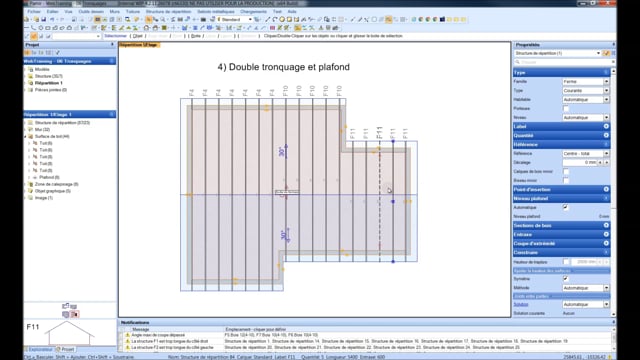Click the checkmark icon in Projet panel toolbar

click(58, 53)
